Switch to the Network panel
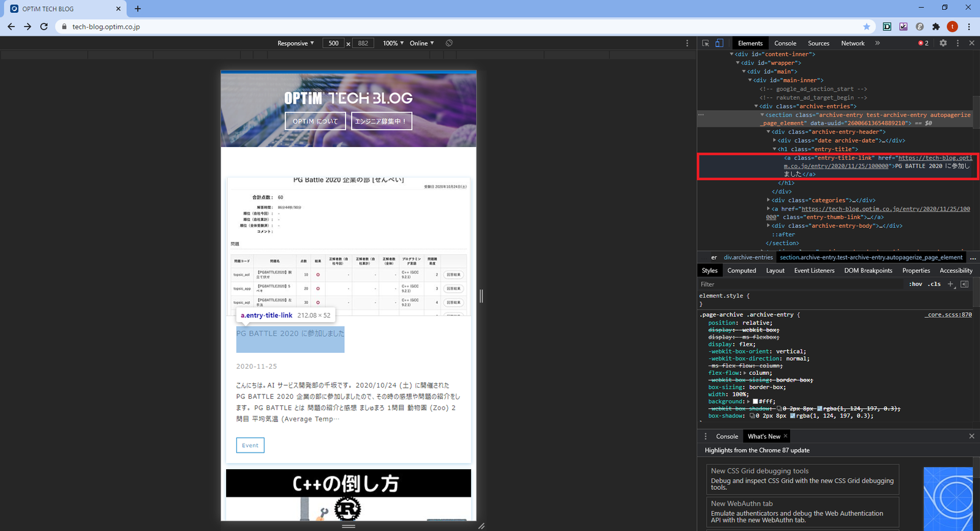The image size is (980, 531). 853,43
